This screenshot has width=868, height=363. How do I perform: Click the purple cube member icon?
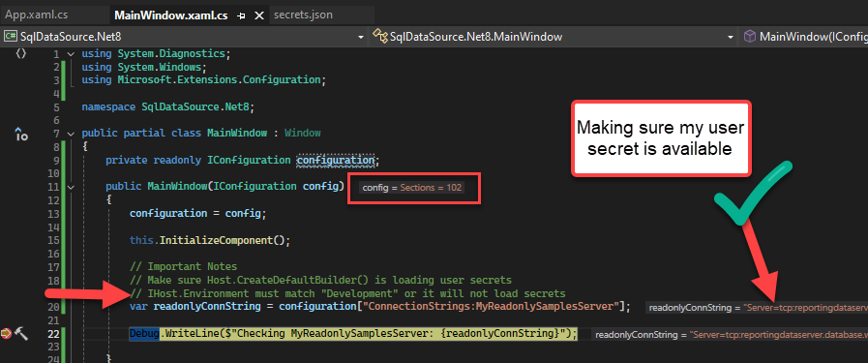tap(750, 37)
